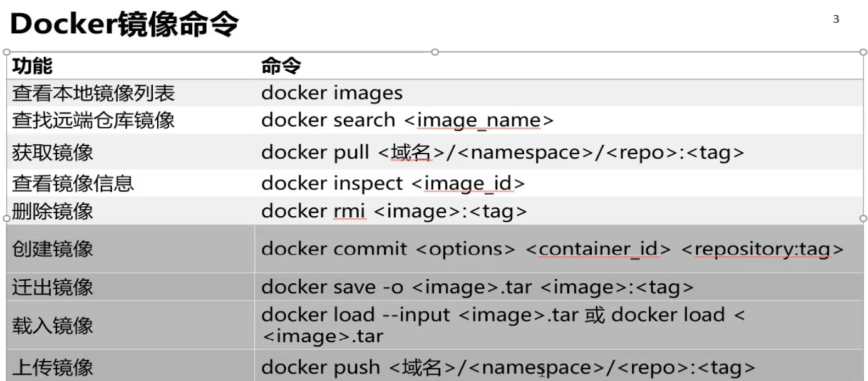The image size is (868, 381).
Task: Click the docker search command text
Action: [407, 120]
